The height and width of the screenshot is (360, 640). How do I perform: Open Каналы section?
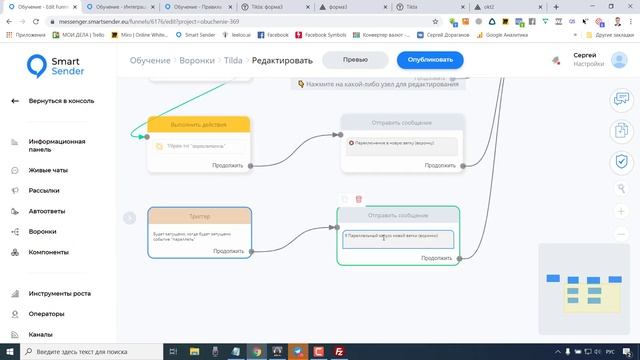40,334
